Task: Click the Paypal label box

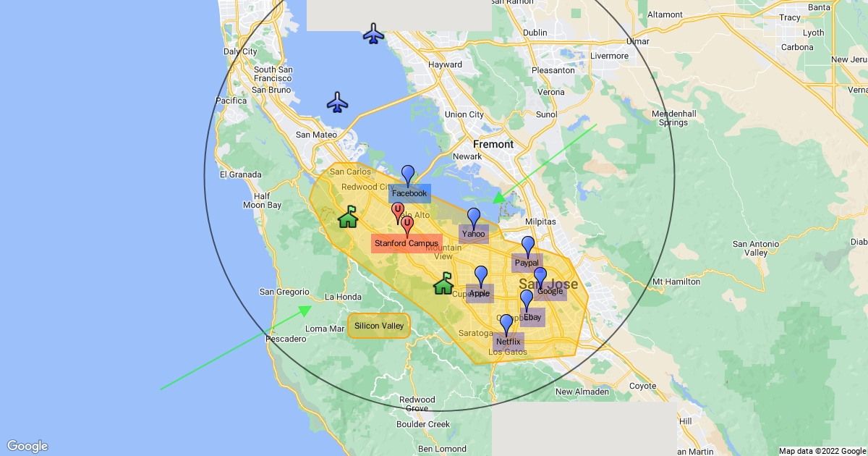Action: point(527,263)
